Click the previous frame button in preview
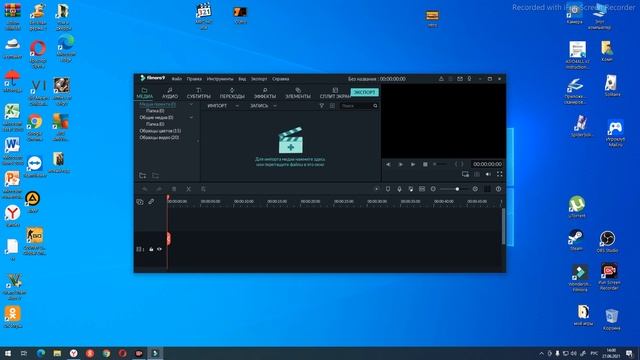Image resolution: width=640 pixels, height=360 pixels. tap(388, 164)
